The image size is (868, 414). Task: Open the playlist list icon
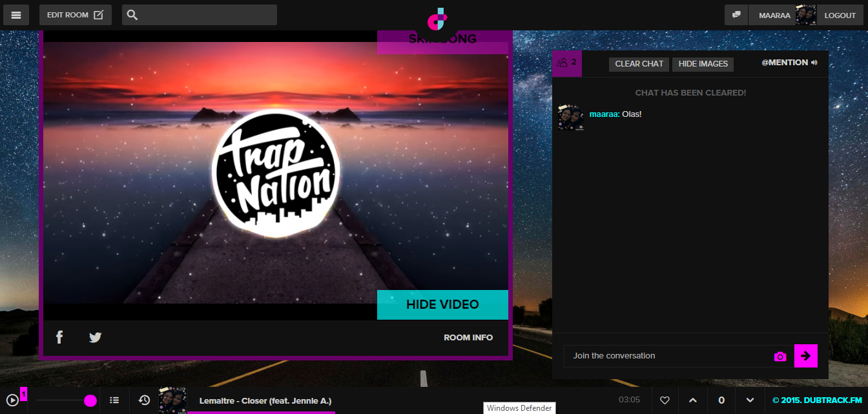coord(114,400)
